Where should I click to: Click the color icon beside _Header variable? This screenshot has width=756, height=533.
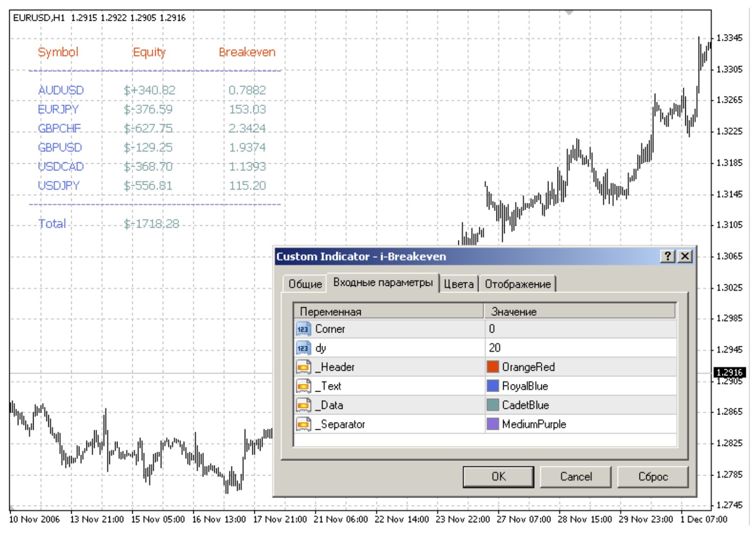coord(303,367)
